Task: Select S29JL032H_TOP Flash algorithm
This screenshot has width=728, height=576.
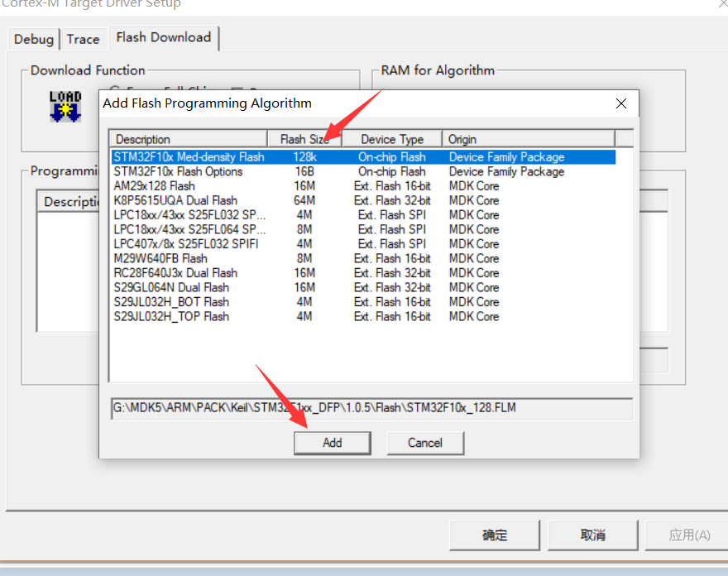Action: [x=363, y=316]
